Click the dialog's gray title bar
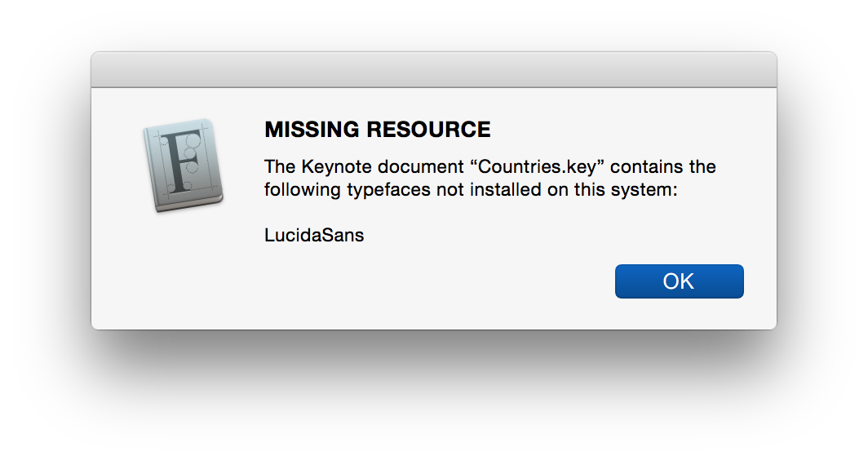This screenshot has width=868, height=460. click(434, 70)
